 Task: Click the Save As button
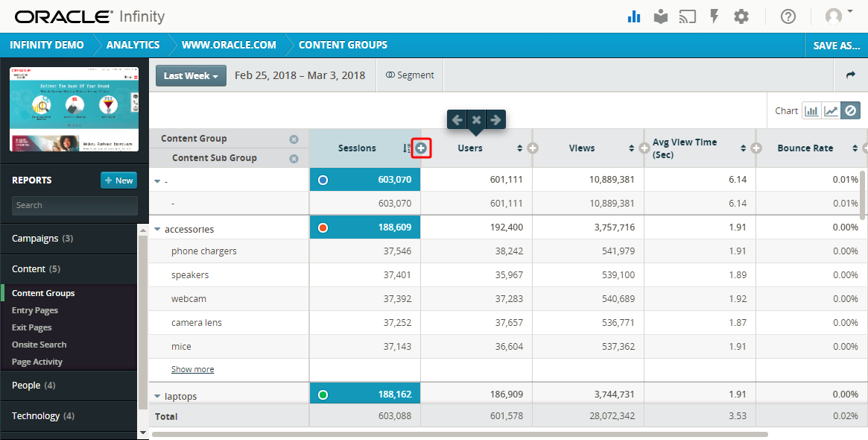pyautogui.click(x=837, y=45)
